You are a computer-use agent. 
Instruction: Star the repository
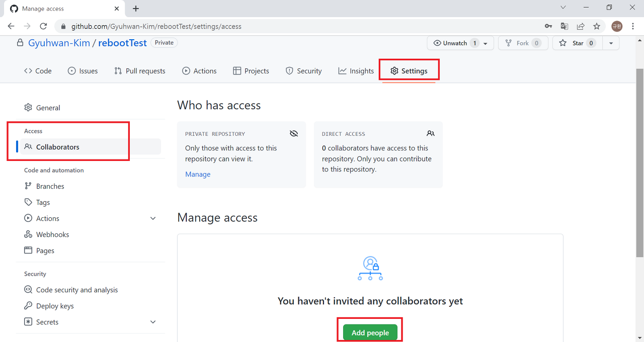click(x=578, y=43)
